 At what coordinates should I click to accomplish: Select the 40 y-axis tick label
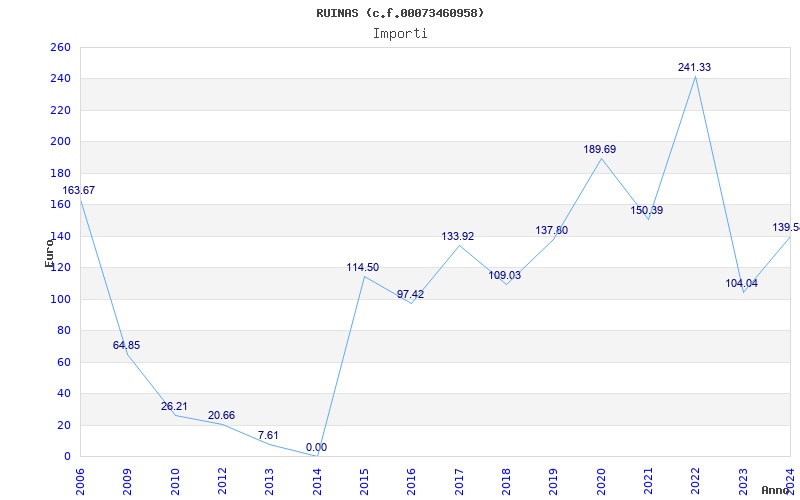pyautogui.click(x=63, y=393)
